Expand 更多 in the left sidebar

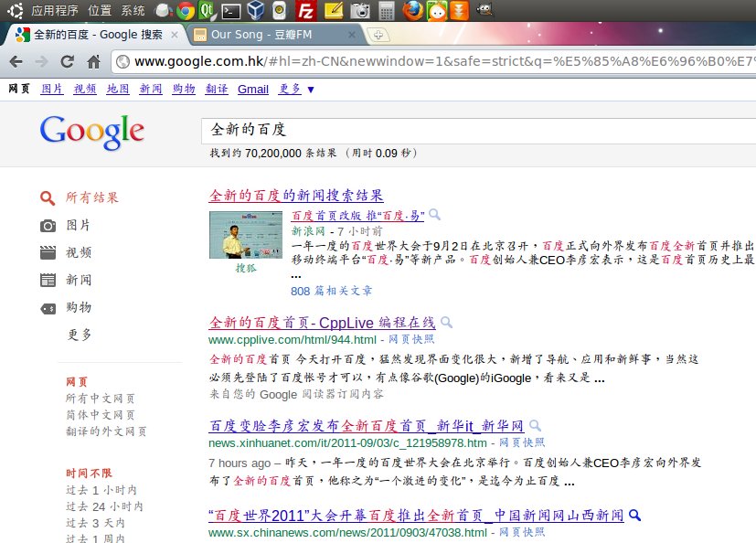[x=79, y=335]
